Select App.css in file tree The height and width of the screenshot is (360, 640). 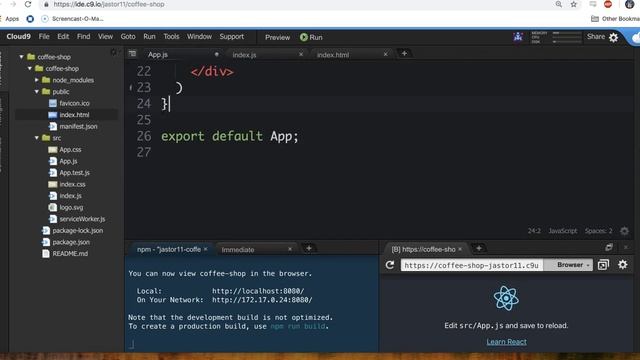coord(70,150)
